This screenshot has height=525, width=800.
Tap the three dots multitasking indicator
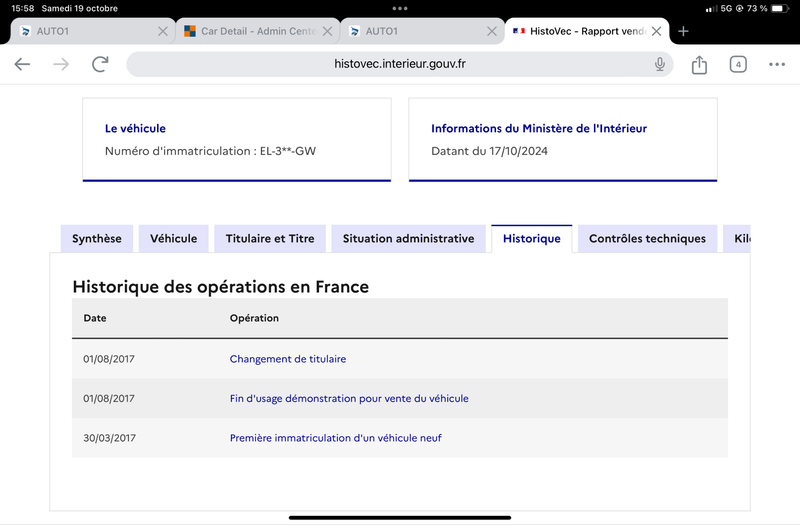point(400,8)
